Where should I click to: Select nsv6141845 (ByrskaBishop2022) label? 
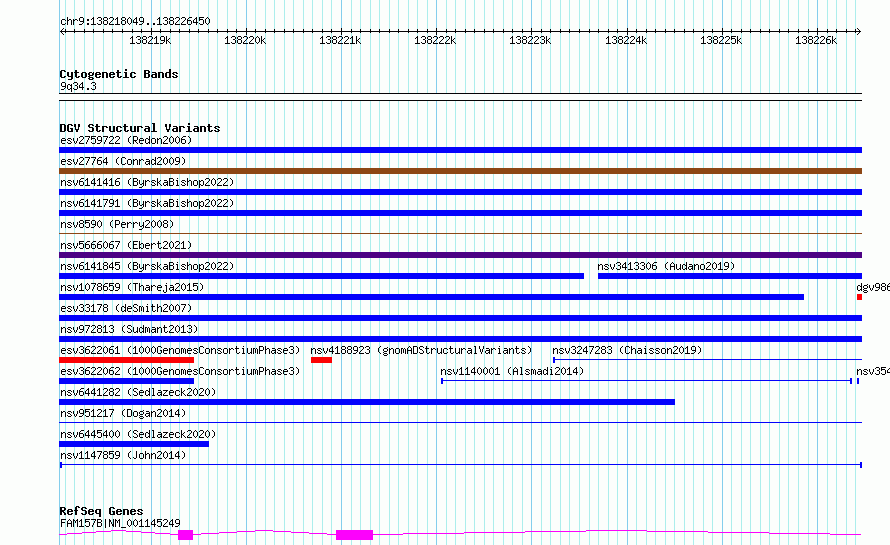(147, 266)
